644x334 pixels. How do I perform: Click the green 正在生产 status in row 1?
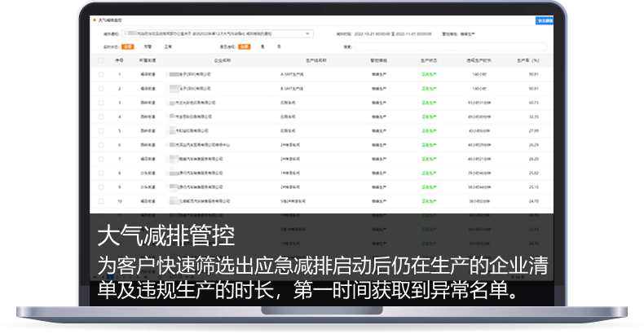(x=429, y=74)
